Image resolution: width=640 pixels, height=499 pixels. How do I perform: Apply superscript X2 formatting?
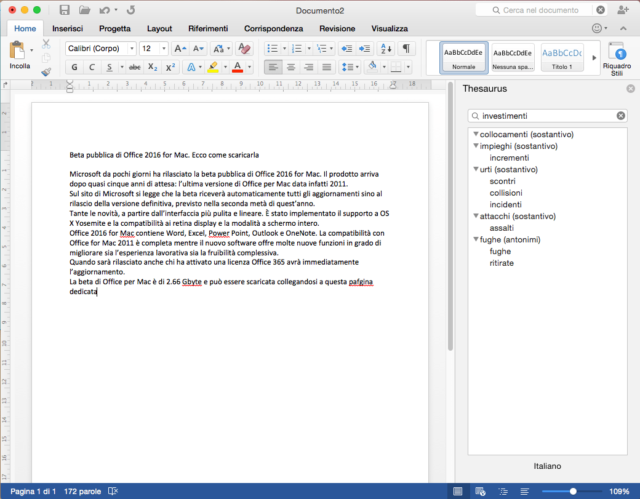click(170, 67)
